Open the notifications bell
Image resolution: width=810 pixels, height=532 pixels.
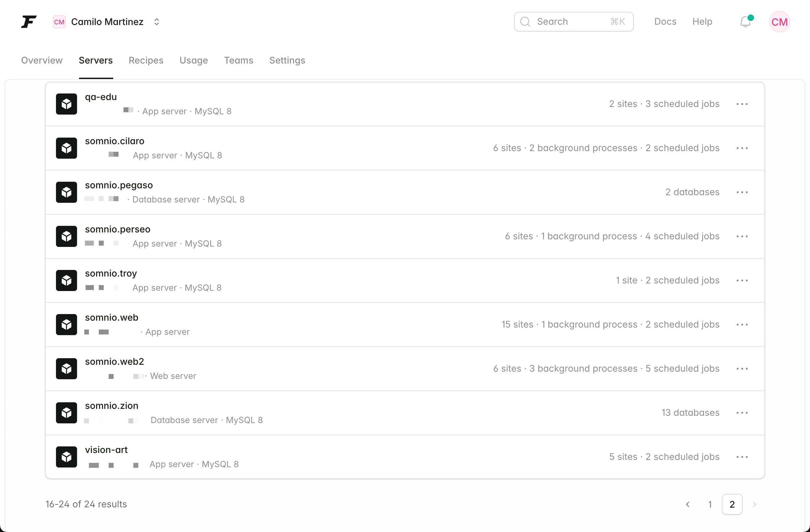pos(745,22)
